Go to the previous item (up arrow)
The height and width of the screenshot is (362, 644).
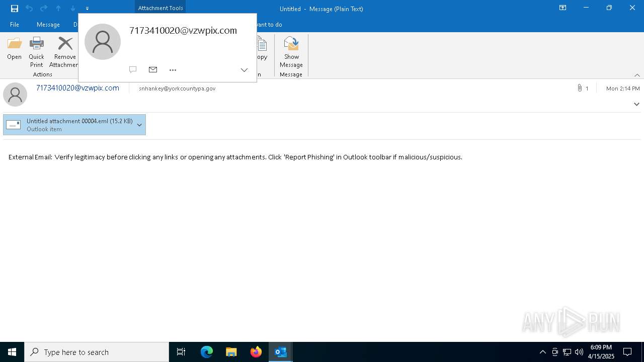point(58,9)
